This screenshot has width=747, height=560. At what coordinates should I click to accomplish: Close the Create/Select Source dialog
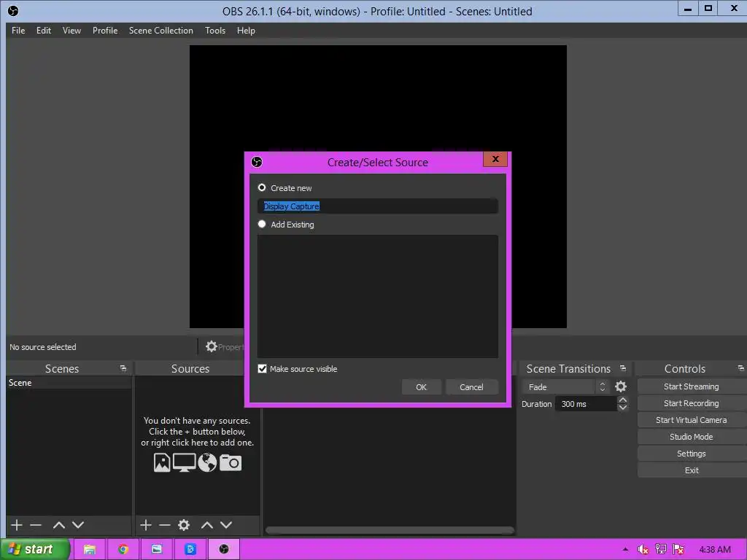(495, 159)
